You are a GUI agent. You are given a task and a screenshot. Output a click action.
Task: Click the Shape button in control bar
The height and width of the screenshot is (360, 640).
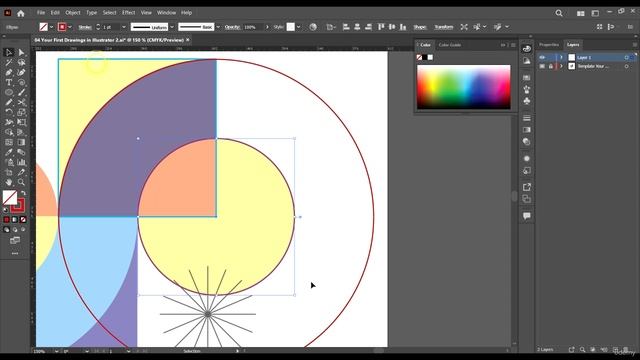pyautogui.click(x=420, y=27)
